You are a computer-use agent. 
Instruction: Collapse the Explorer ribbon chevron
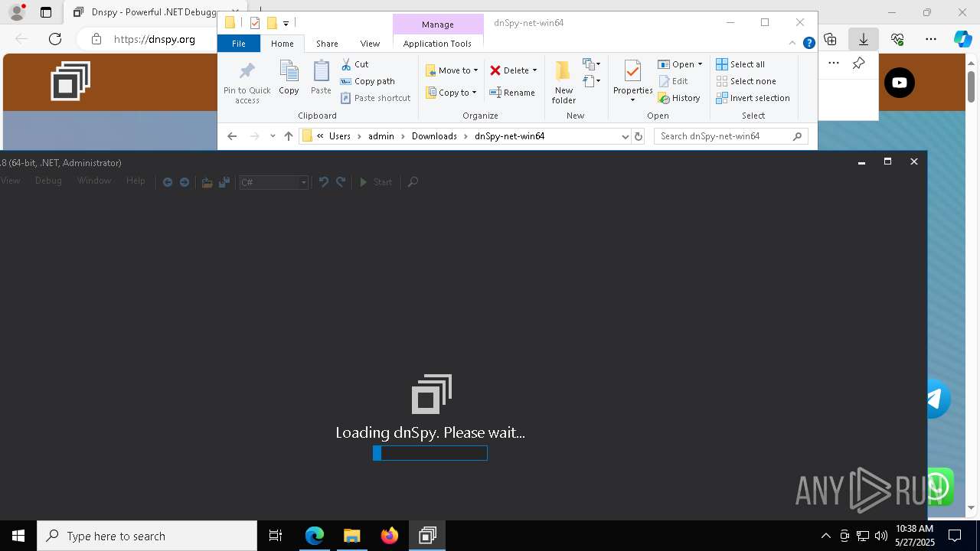(792, 43)
